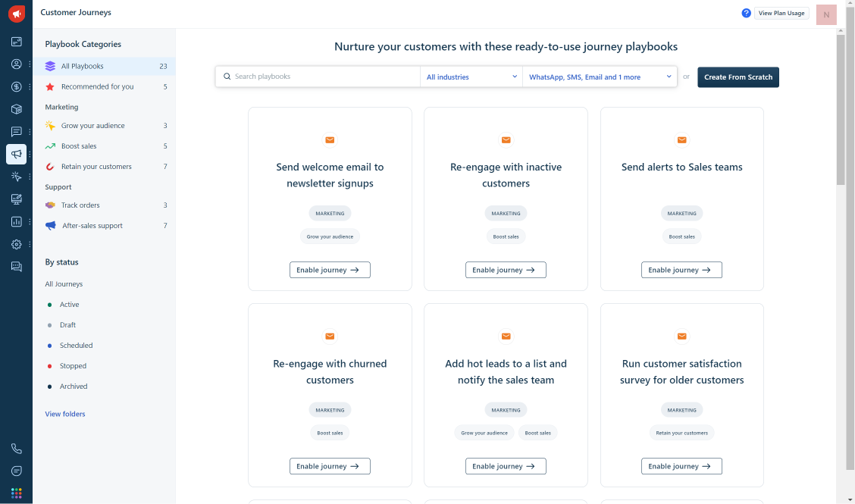Open the products box icon in sidebar
Screen dimensions: 855x504
17,109
